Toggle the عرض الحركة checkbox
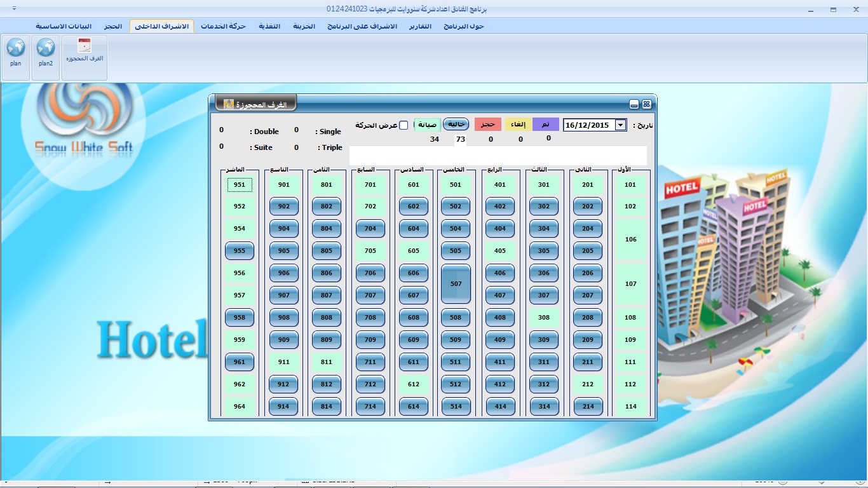Viewport: 868px width, 488px height. tap(403, 125)
